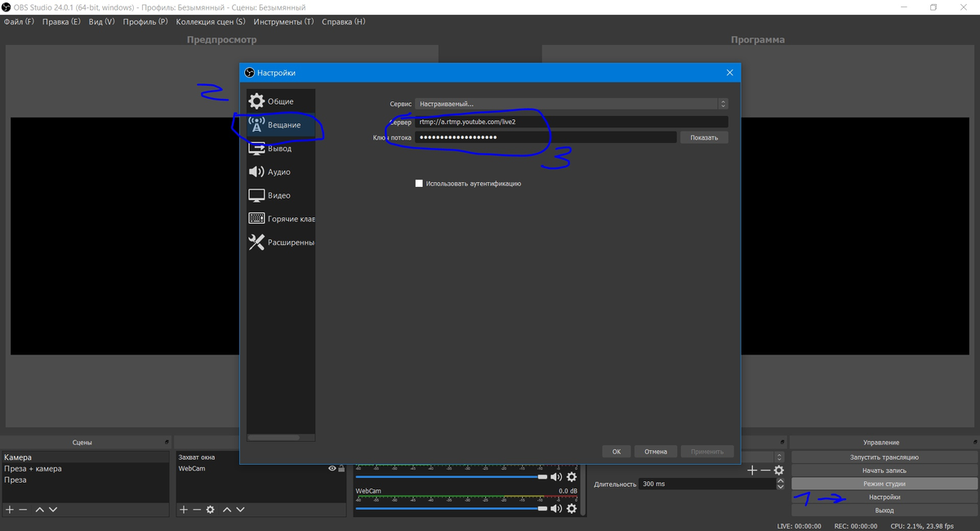The width and height of the screenshot is (980, 531).
Task: Open source properties gear icon
Action: pos(211,509)
